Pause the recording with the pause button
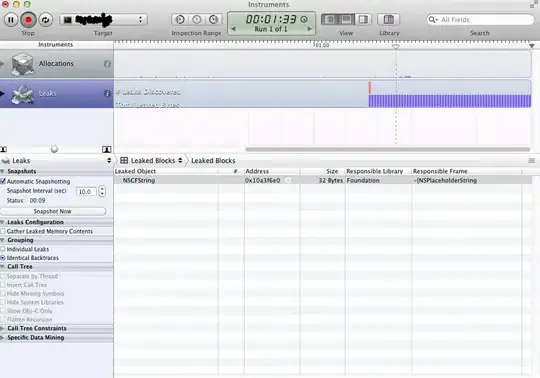 (11, 20)
